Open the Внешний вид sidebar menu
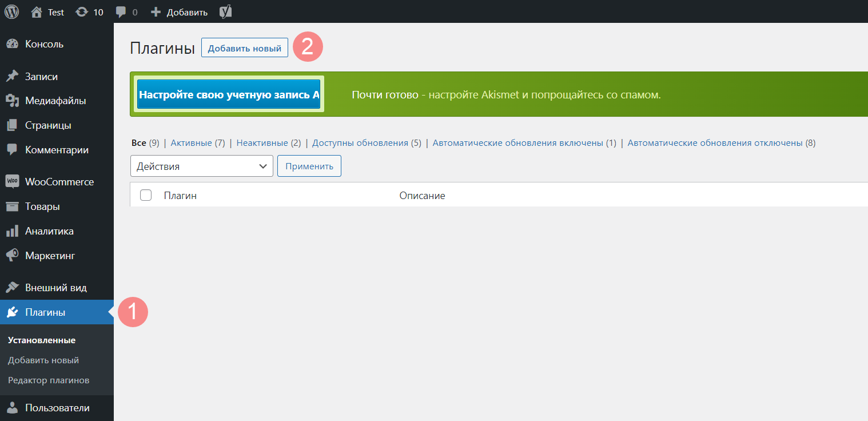 point(55,288)
